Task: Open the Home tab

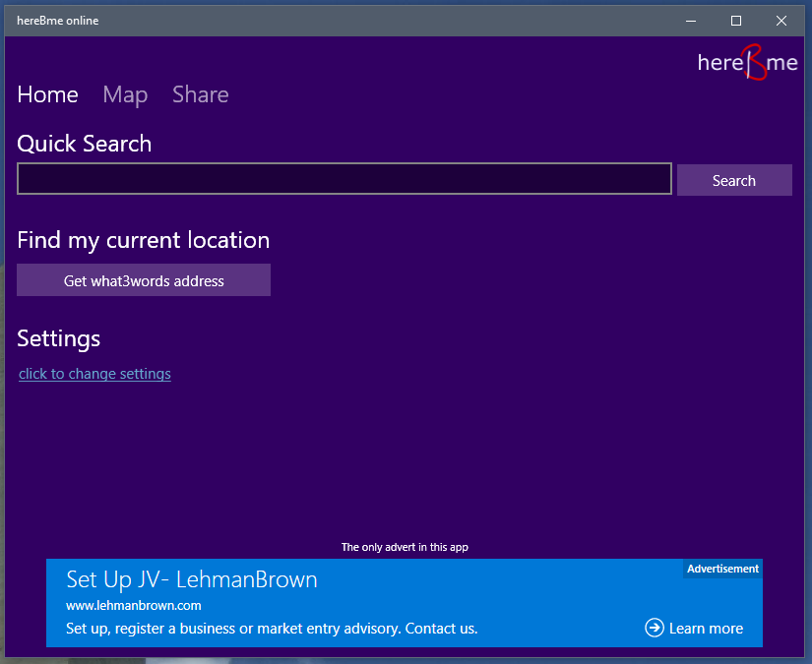Action: coord(47,94)
